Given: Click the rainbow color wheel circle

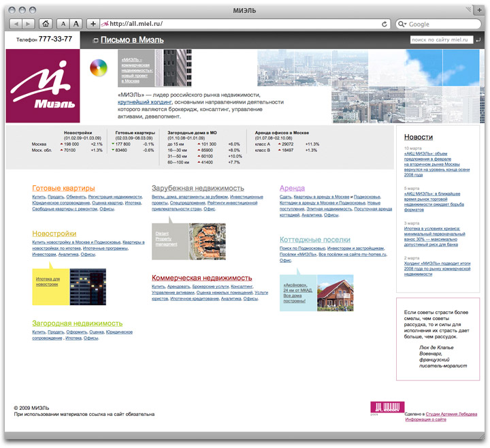Looking at the screenshot, I should (99, 69).
